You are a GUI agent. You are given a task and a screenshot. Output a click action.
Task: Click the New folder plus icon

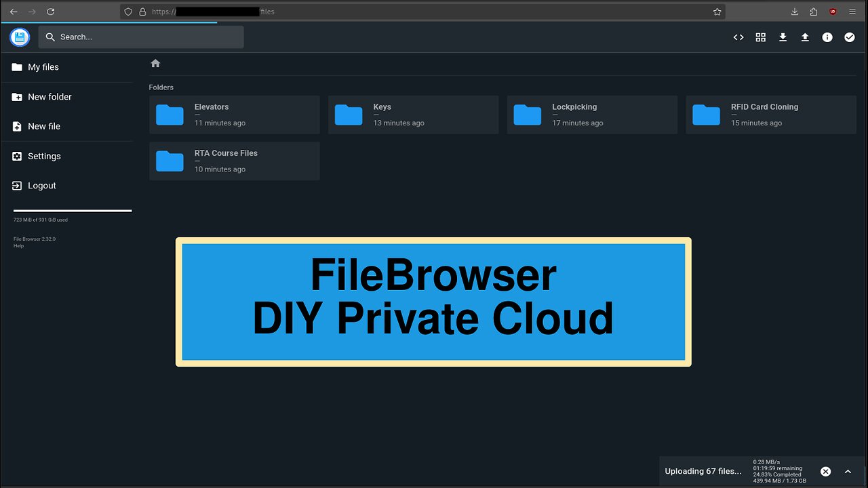17,97
